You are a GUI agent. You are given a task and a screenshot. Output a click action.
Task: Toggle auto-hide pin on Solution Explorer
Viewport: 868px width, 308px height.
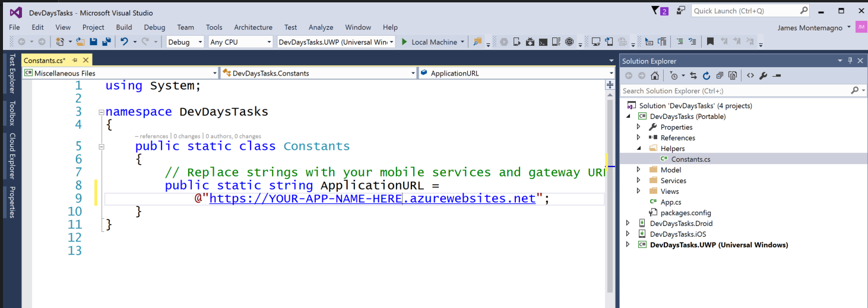pyautogui.click(x=850, y=61)
